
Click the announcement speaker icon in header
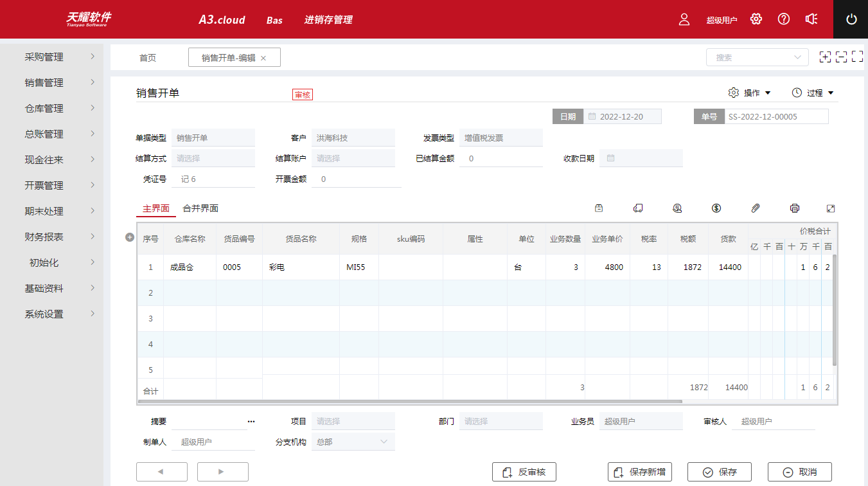point(811,19)
